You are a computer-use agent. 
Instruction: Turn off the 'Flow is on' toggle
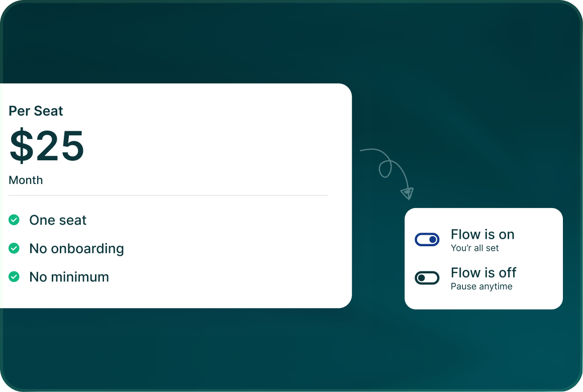pos(427,240)
